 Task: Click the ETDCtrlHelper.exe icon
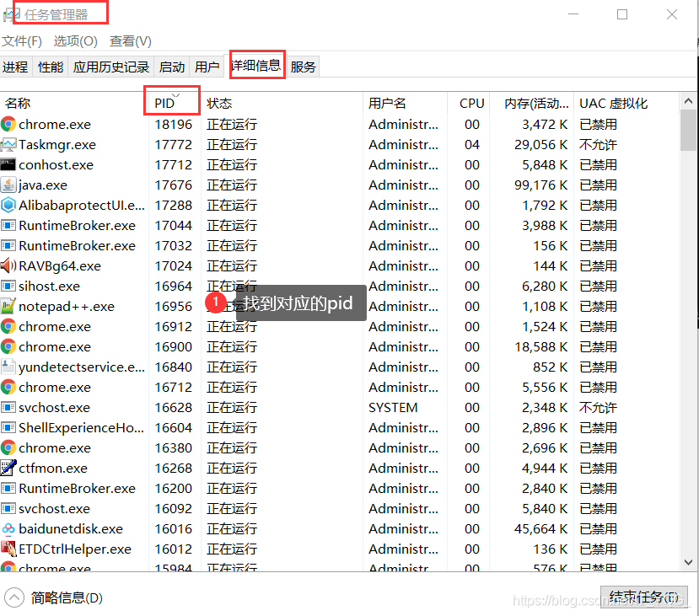click(8, 549)
